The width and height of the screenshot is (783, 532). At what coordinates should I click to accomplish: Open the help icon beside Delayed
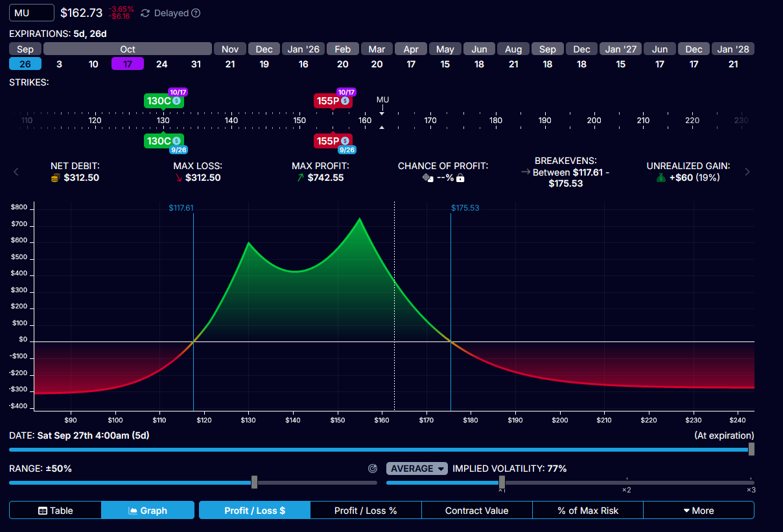point(195,12)
